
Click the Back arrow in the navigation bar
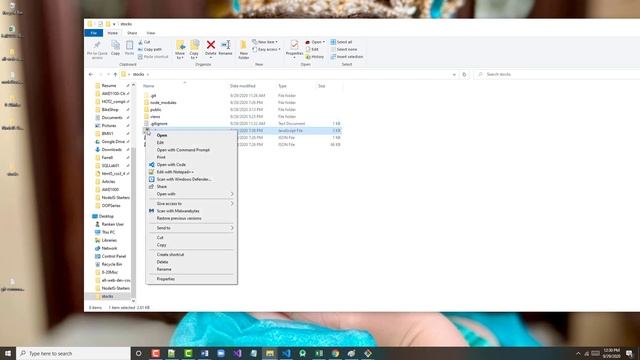[91, 74]
